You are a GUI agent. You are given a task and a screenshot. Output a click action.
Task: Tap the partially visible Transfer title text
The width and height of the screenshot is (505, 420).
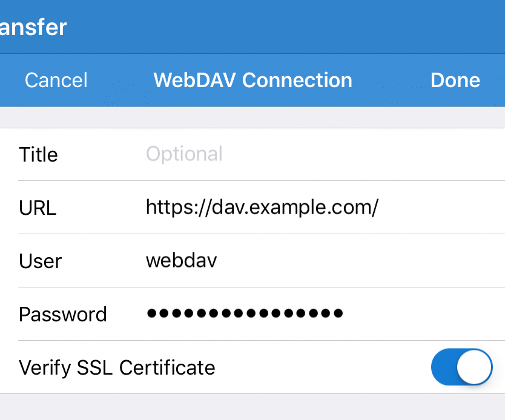[33, 27]
